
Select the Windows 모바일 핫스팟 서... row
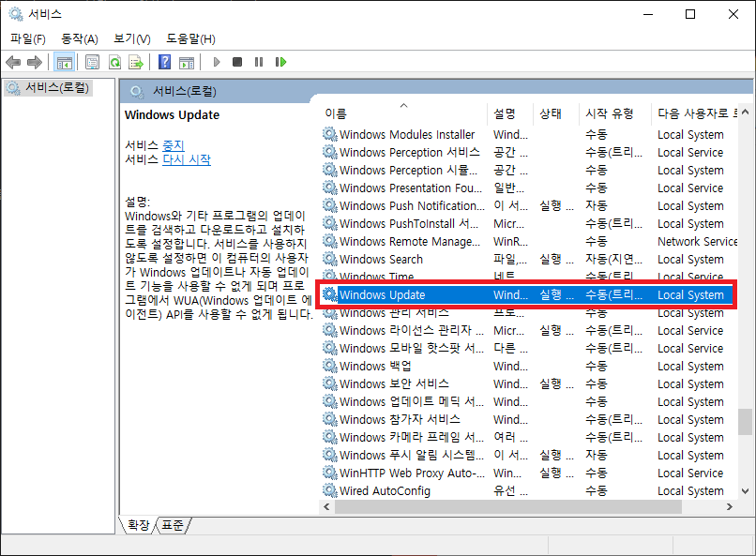[528, 348]
